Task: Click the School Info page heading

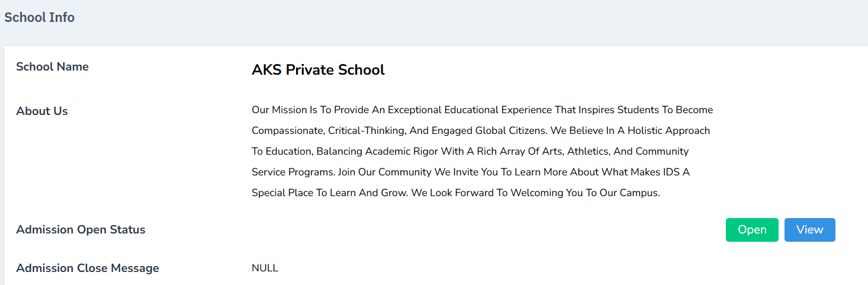Action: click(x=40, y=18)
